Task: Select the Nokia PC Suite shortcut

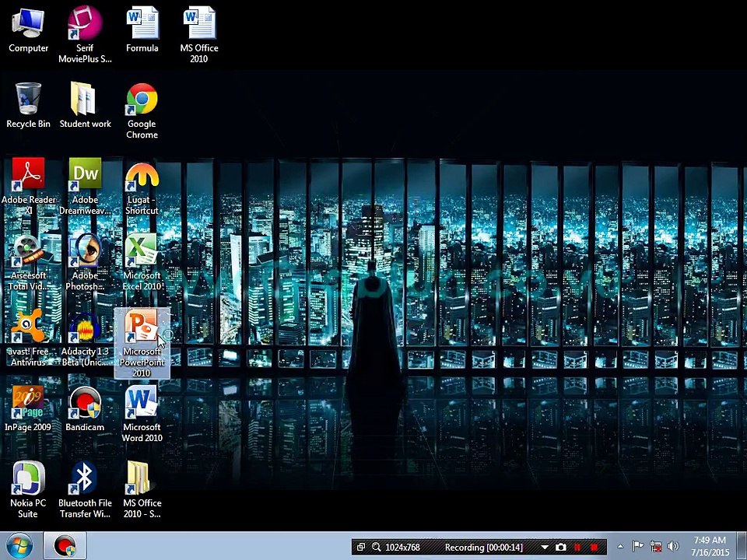Action: pyautogui.click(x=28, y=489)
